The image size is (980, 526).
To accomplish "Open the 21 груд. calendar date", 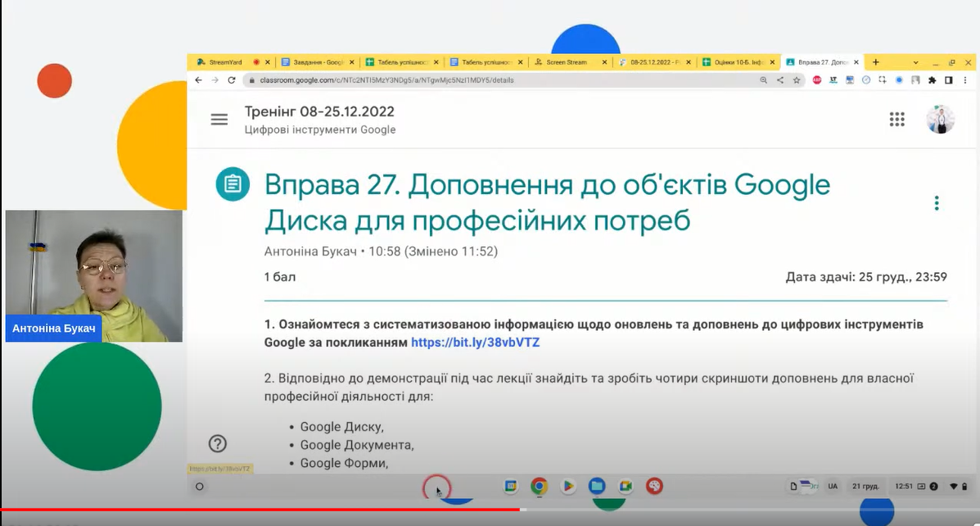I will [x=865, y=486].
